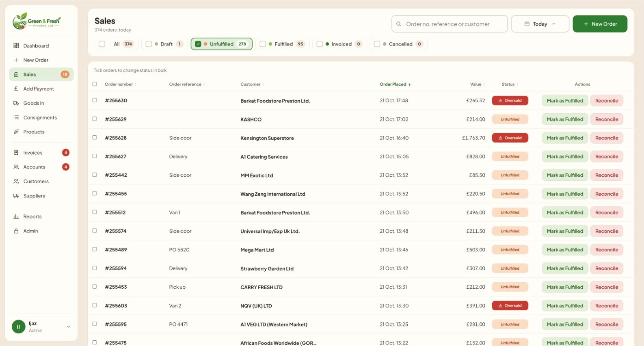Reconcile the Kensington Superstore order
The height and width of the screenshot is (346, 644).
(607, 138)
